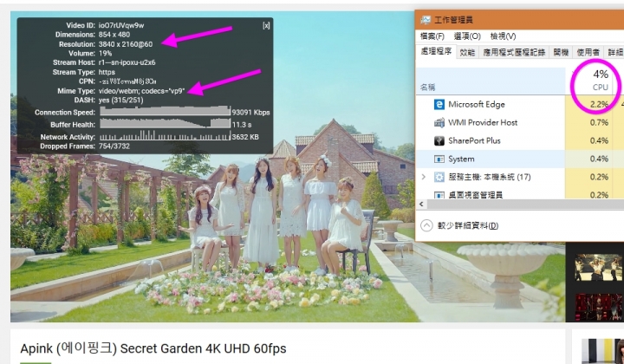
Task: Open the first suggested video thumbnail
Action: pos(599,268)
